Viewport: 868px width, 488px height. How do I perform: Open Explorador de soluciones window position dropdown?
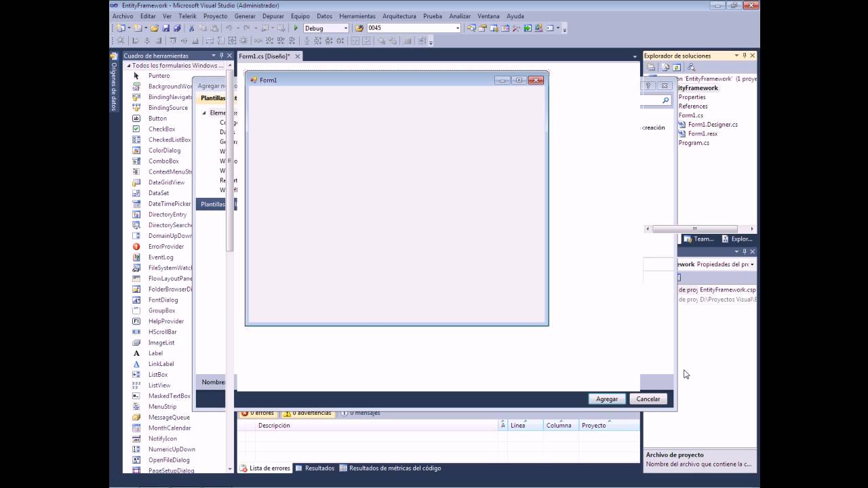pyautogui.click(x=736, y=56)
